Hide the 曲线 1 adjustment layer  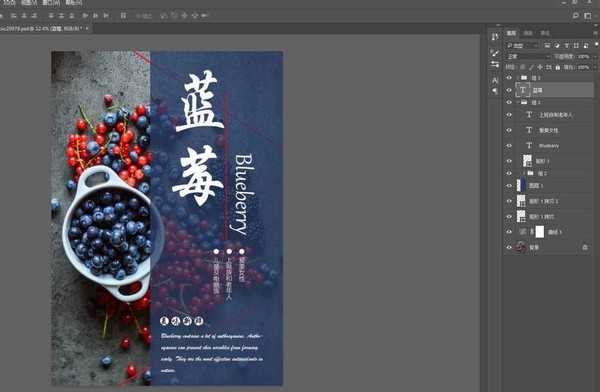tap(509, 232)
